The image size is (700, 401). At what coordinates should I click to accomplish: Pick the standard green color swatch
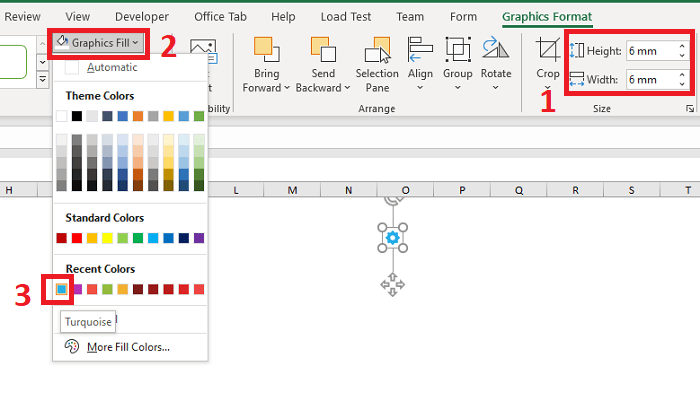[138, 238]
